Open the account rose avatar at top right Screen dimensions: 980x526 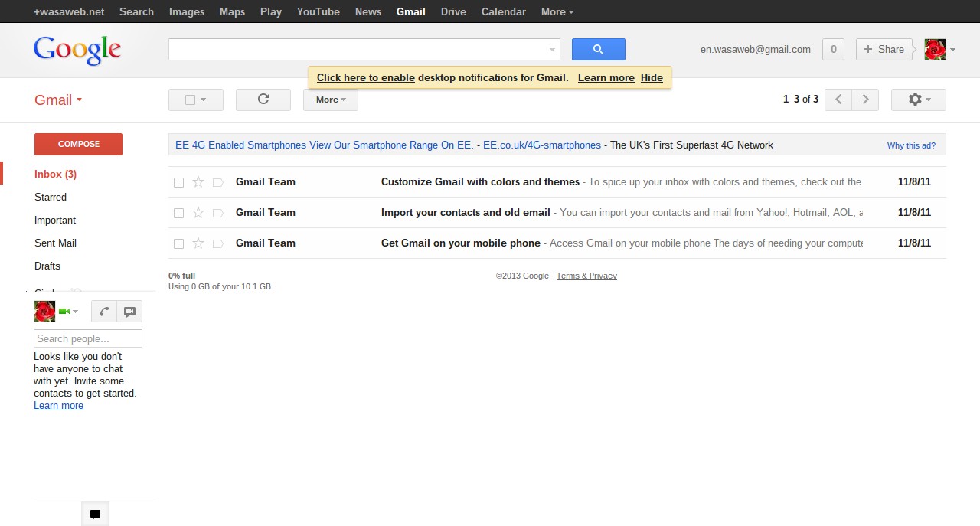pyautogui.click(x=935, y=49)
